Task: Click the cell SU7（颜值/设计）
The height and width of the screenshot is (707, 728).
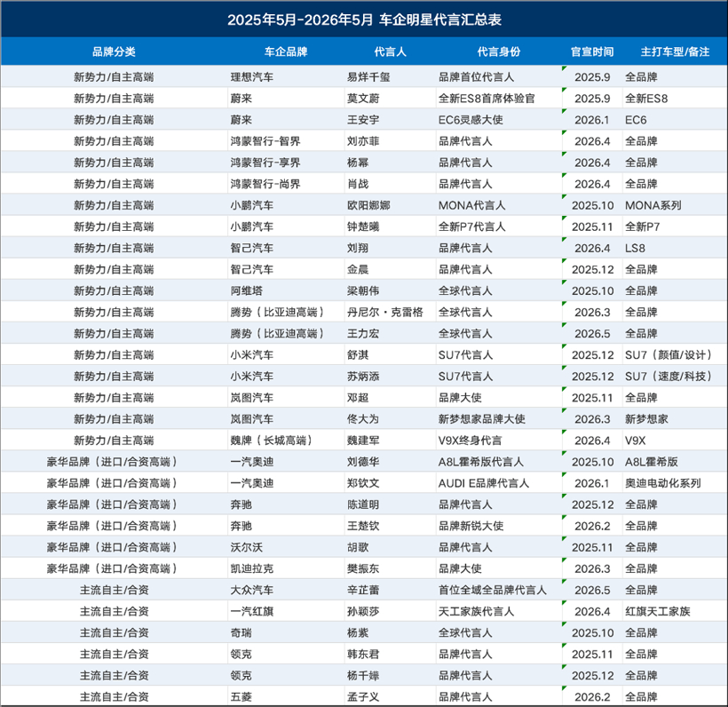Action: click(x=669, y=355)
